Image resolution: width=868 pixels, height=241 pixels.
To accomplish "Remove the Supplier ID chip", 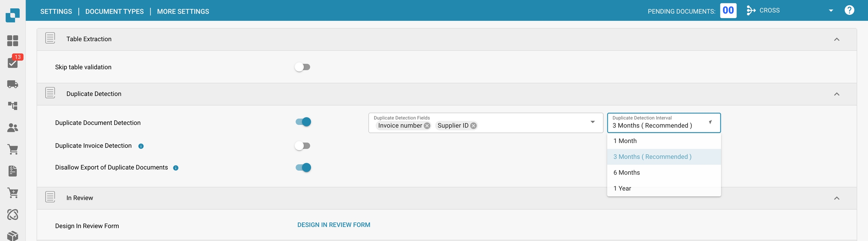I will point(473,126).
